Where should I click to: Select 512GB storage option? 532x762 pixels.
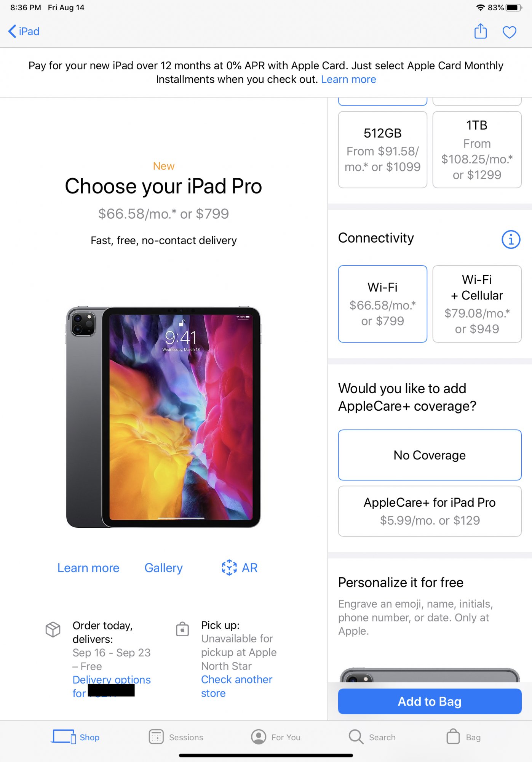coord(382,149)
